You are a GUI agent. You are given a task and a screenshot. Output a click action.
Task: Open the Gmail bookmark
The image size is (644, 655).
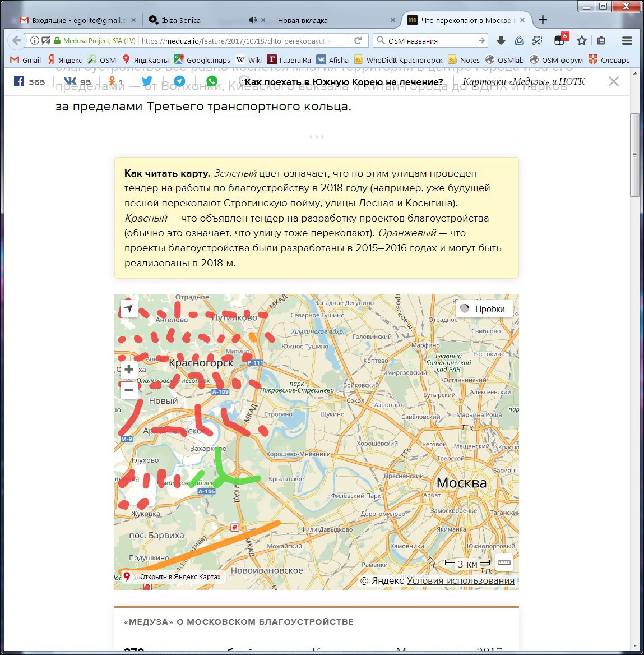pos(26,60)
